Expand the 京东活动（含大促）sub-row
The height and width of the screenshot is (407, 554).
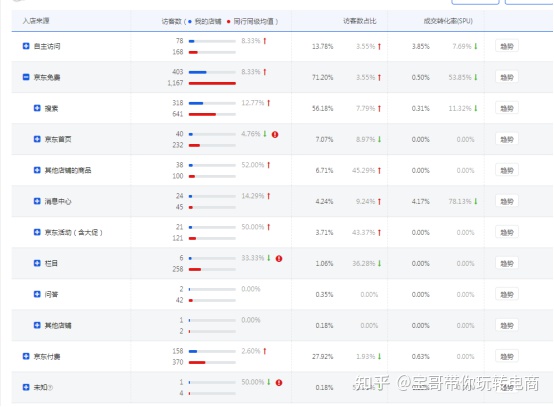point(37,232)
